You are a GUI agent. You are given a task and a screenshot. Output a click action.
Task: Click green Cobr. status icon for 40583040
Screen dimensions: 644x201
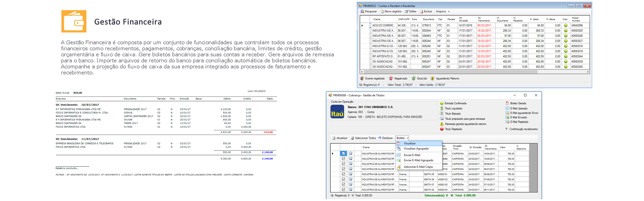point(566,67)
